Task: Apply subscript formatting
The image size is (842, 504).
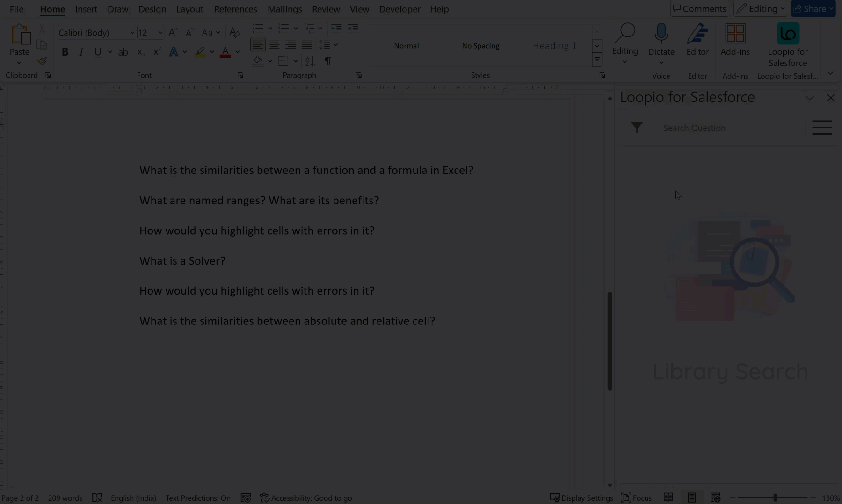Action: 140,52
